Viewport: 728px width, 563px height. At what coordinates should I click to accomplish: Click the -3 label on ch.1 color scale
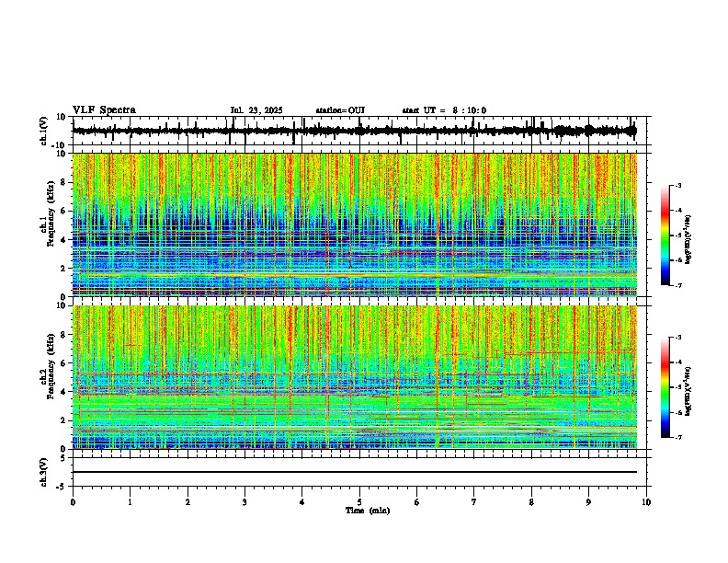click(677, 185)
